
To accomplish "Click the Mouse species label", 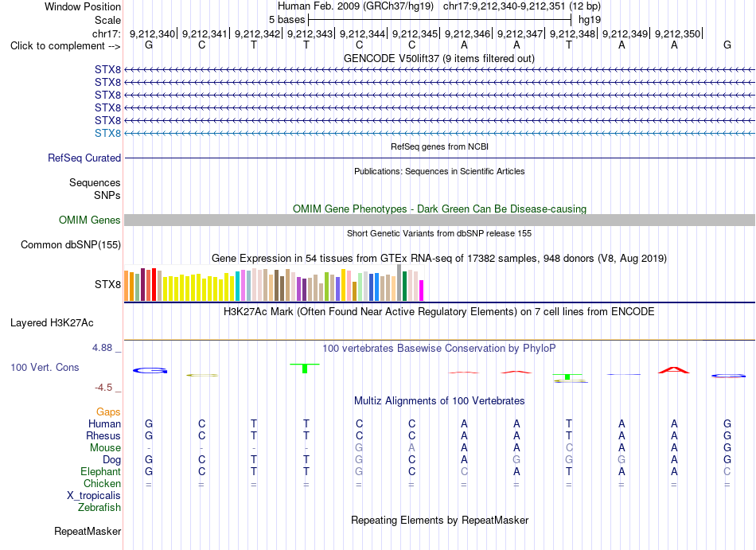I will click(x=105, y=448).
